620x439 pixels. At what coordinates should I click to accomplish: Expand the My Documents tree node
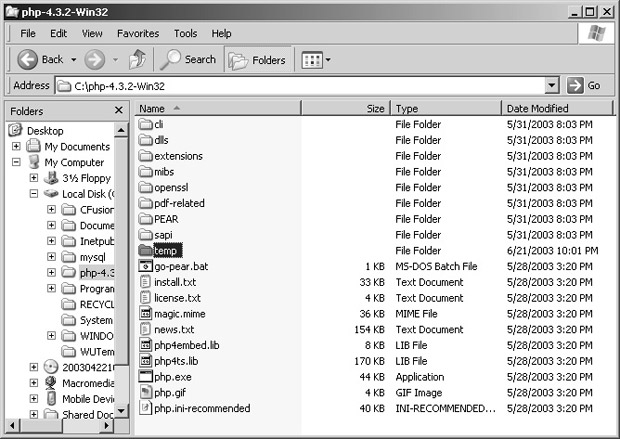16,147
